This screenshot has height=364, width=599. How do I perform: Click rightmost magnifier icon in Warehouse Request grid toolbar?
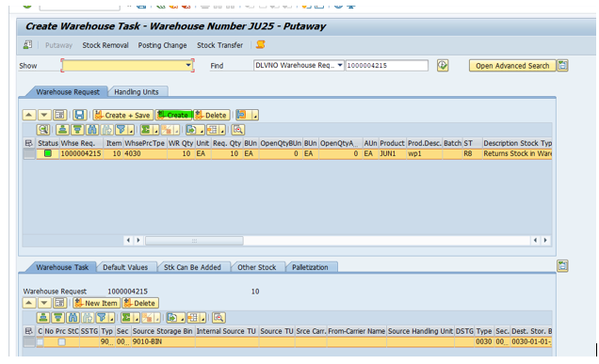237,130
